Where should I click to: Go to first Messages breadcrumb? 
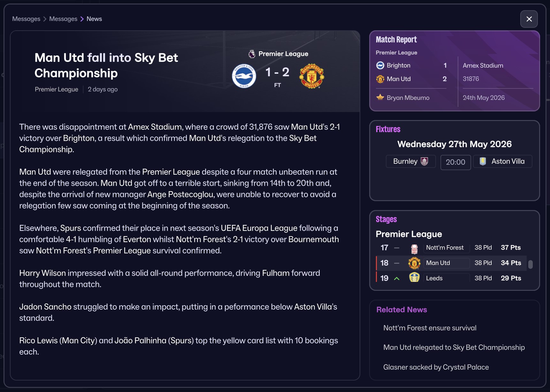pyautogui.click(x=26, y=19)
